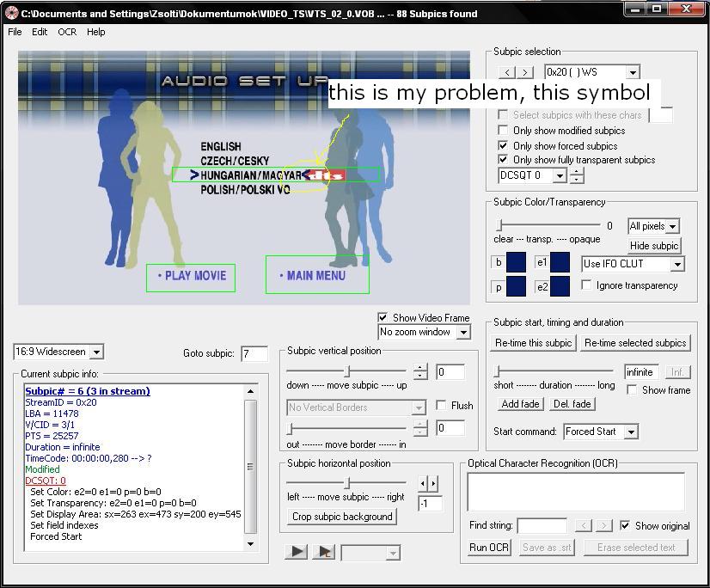Open the Edit menu
Viewport: 710px width, 588px height.
(40, 32)
